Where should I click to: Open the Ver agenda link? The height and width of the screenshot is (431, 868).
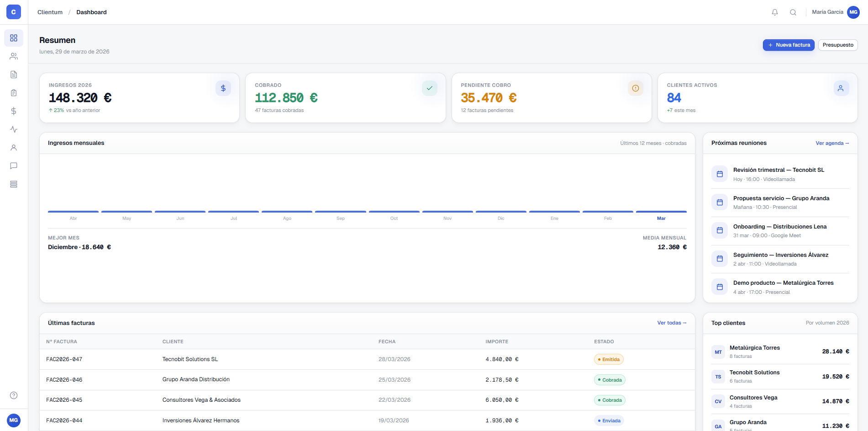pos(832,143)
